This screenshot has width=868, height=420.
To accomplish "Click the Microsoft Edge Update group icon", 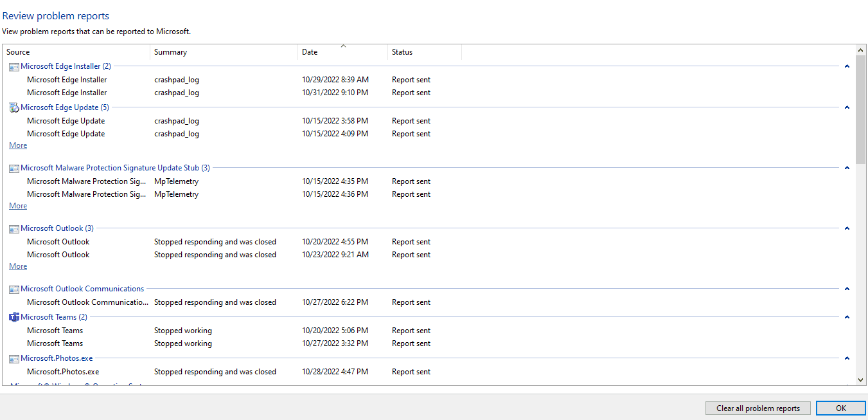I will click(14, 107).
